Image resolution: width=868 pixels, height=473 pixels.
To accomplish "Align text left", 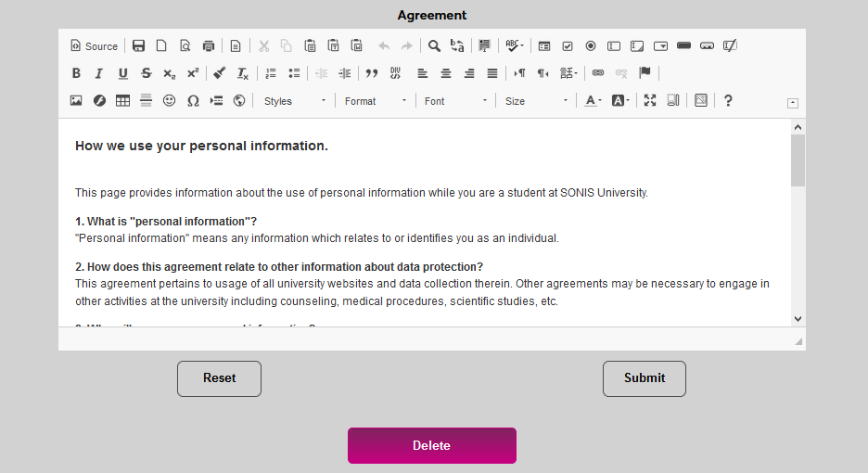I will coord(422,73).
